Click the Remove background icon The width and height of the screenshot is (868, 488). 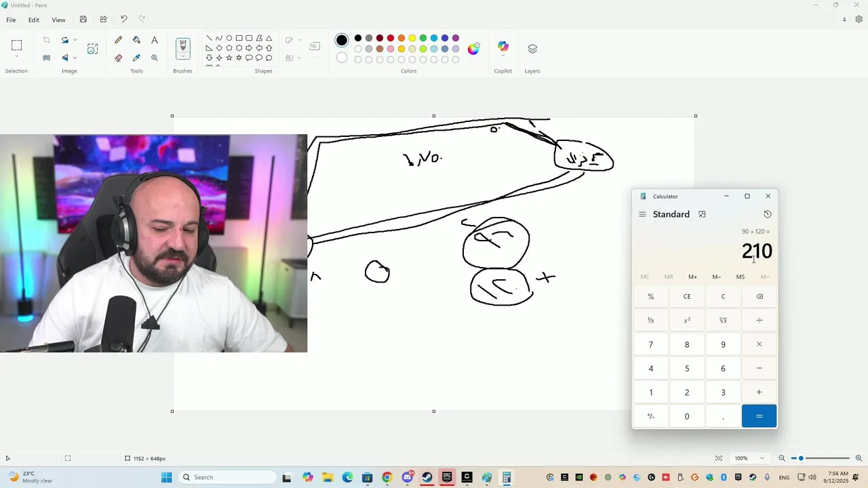pos(47,58)
